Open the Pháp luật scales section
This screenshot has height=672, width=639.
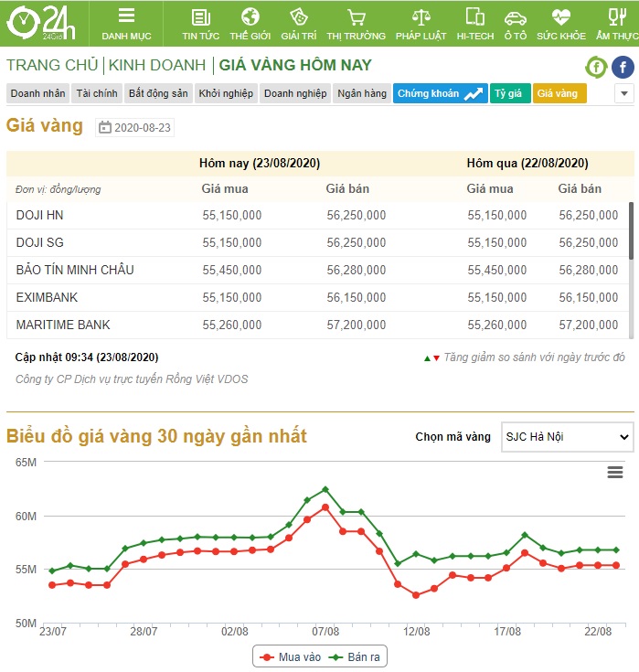pyautogui.click(x=421, y=24)
